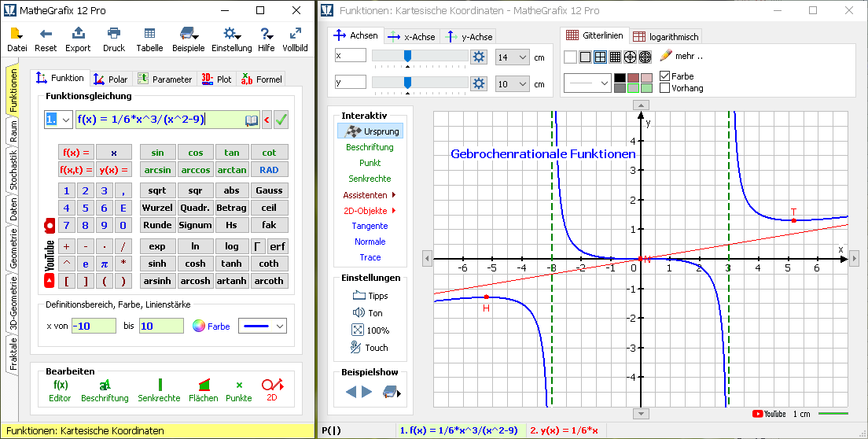868x439 pixels.
Task: Click the Tangente interactive option
Action: 370,226
